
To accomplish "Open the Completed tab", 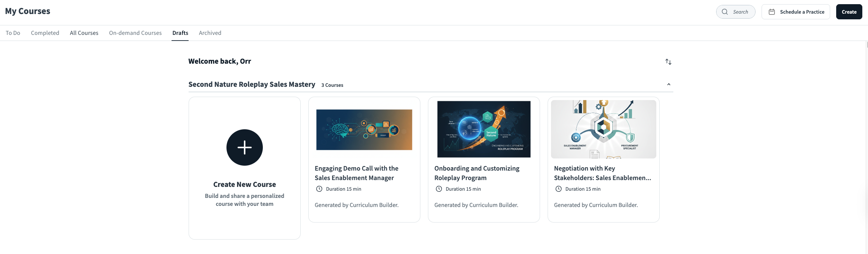I will (x=45, y=33).
